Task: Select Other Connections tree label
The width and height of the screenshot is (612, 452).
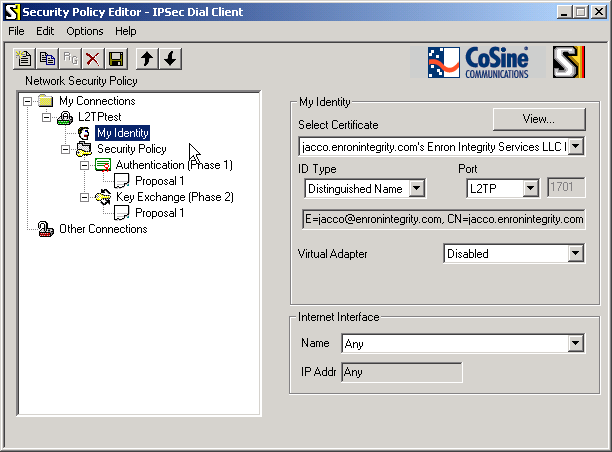Action: pyautogui.click(x=103, y=229)
